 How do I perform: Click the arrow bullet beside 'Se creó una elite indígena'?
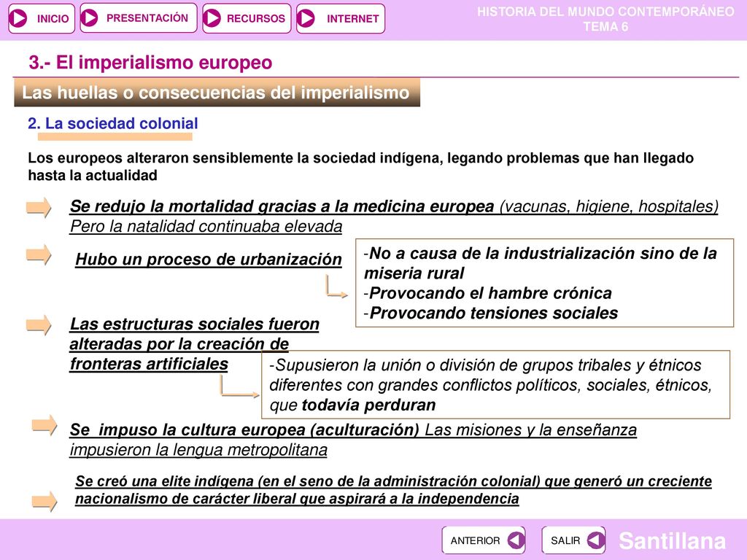click(44, 501)
